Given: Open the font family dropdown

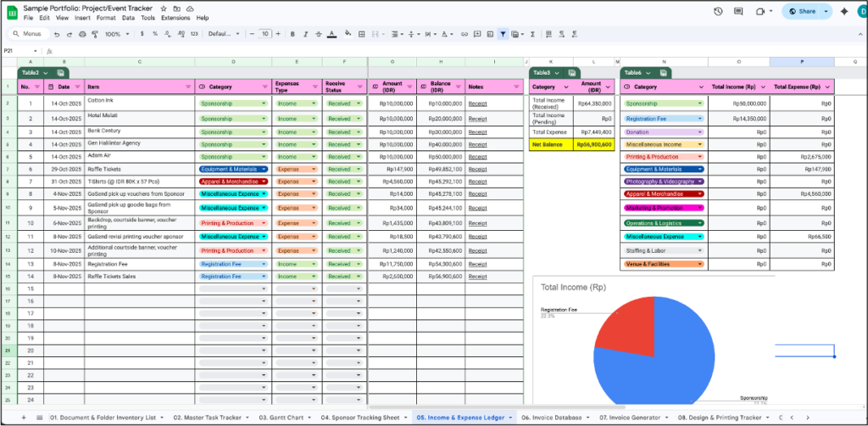Looking at the screenshot, I should pos(223,34).
